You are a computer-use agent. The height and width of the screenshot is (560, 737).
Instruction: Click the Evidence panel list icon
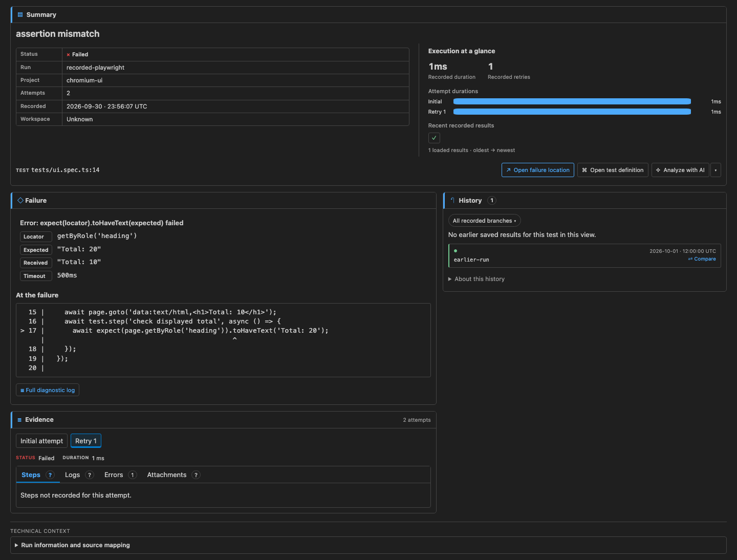[19, 420]
